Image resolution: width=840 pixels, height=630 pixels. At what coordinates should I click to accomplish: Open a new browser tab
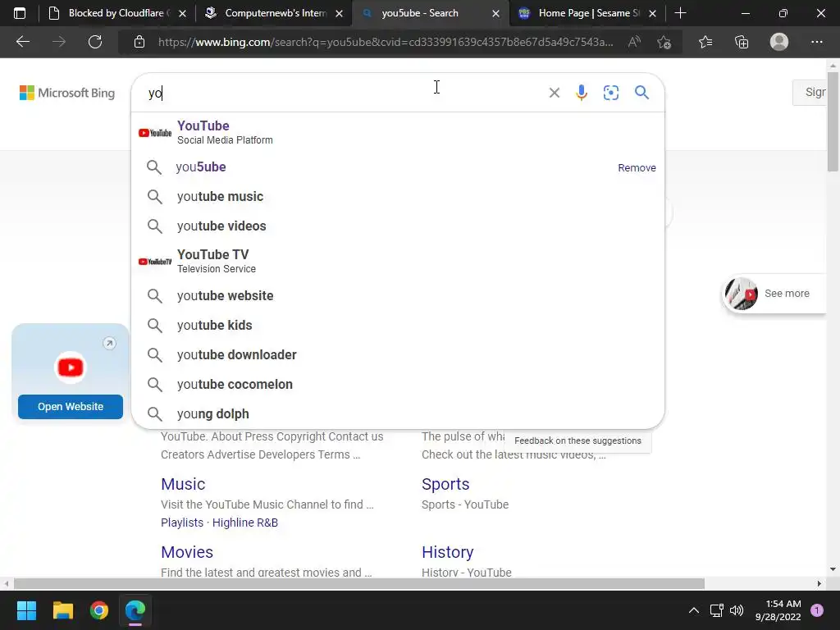tap(680, 13)
